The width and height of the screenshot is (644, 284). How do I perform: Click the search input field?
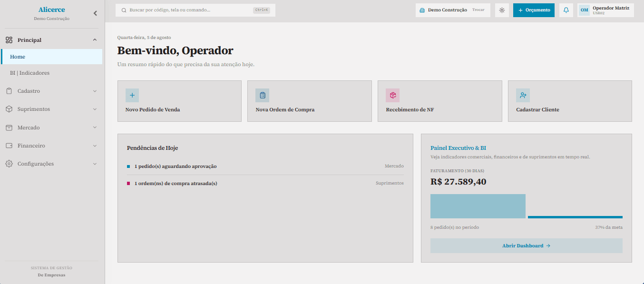(195, 10)
